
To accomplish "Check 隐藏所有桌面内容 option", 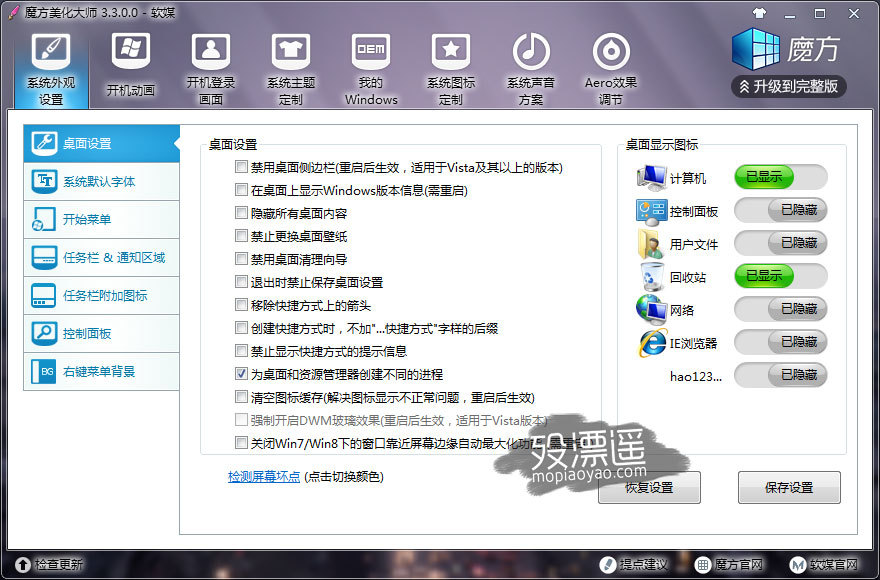I will [241, 213].
